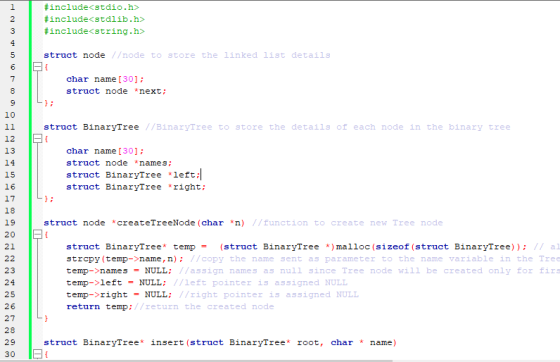Collapse the BinaryTree struct fold on line 12
Viewport: 560px width, 362px height.
38,139
